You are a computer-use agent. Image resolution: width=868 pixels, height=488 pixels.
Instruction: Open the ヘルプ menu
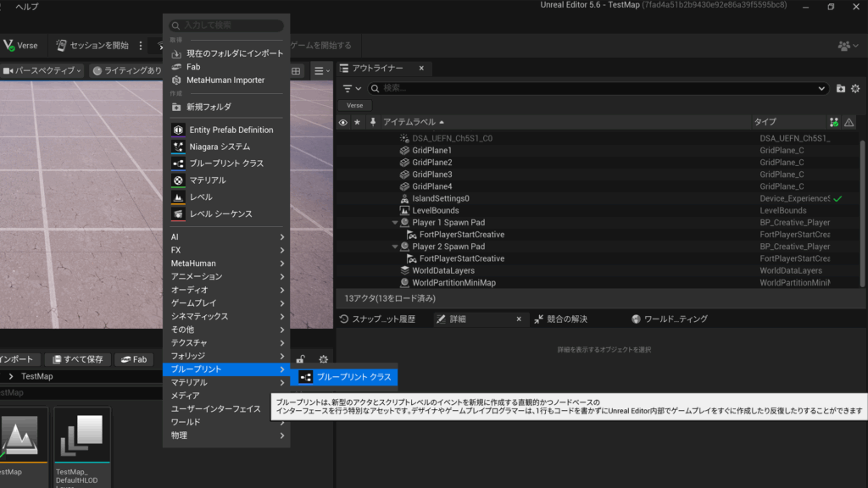coord(27,7)
